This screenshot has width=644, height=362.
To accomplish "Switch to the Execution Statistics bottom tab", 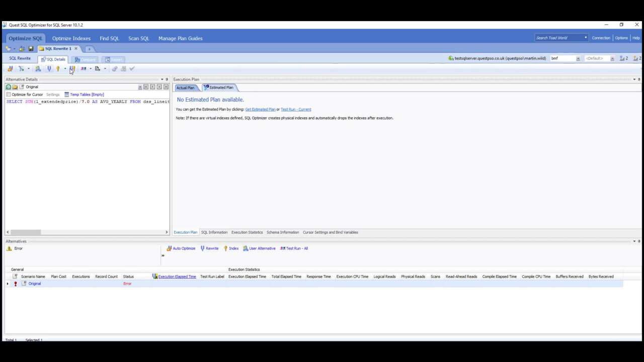I will [247, 232].
